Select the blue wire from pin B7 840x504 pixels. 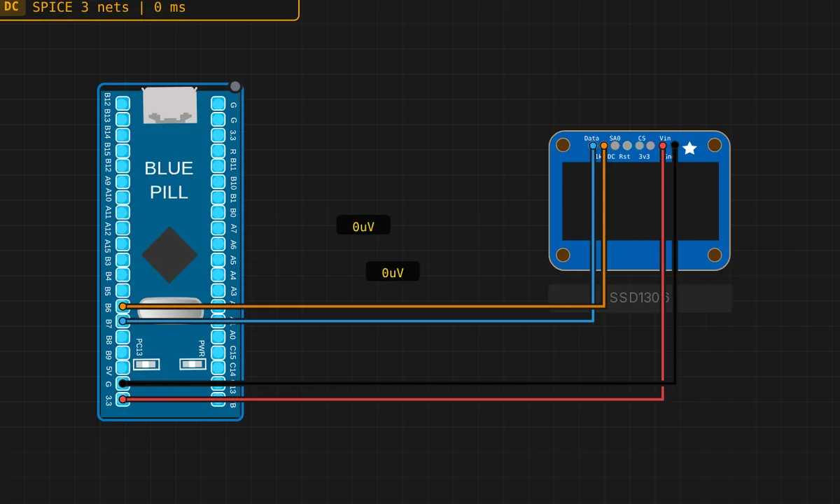tap(358, 321)
